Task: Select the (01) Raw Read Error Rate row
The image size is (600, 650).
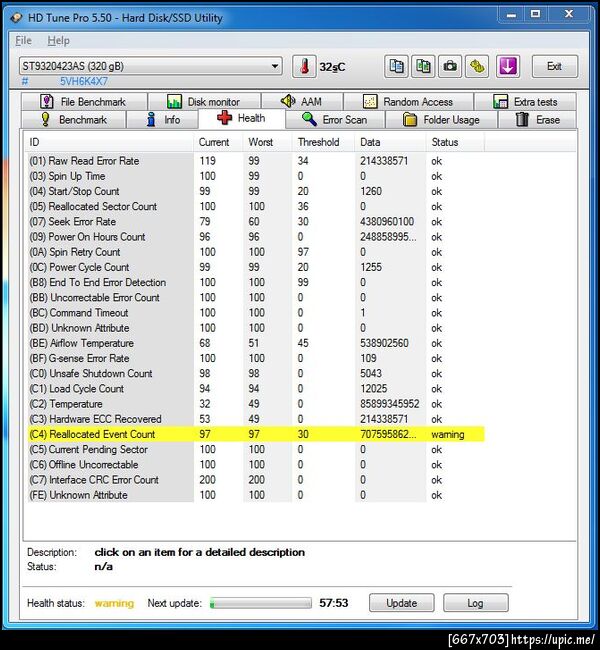Action: coord(256,161)
